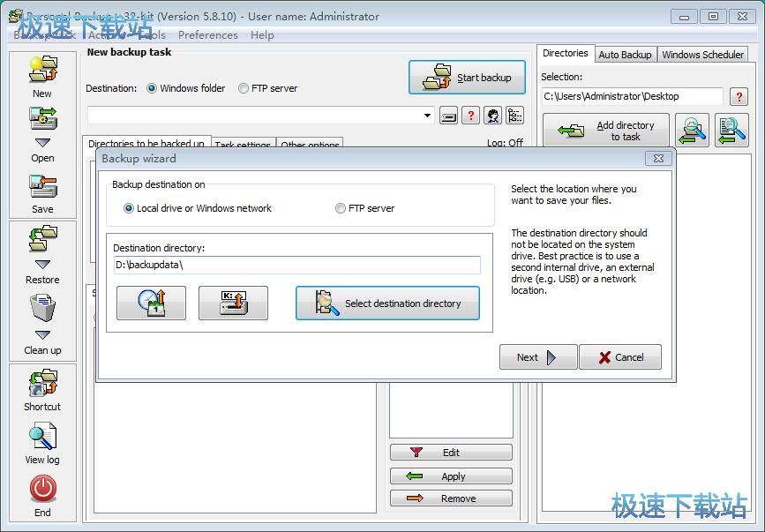Select Local drive or Windows network option
765x532 pixels.
coord(129,208)
